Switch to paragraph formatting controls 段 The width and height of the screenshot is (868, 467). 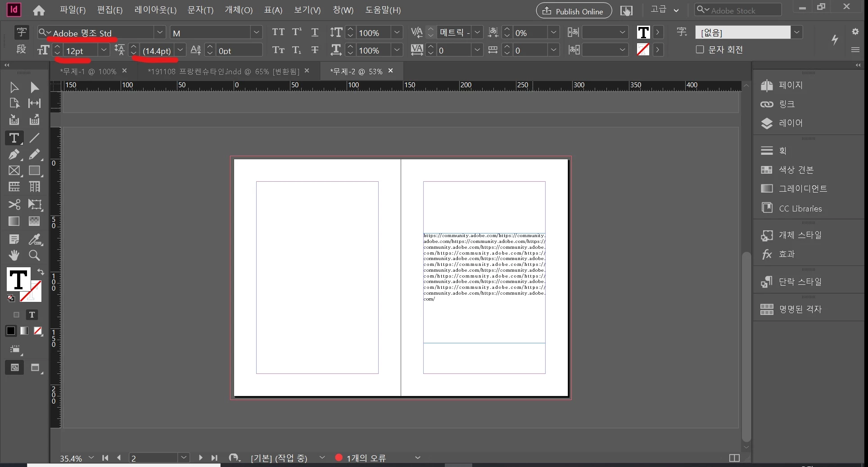[21, 49]
